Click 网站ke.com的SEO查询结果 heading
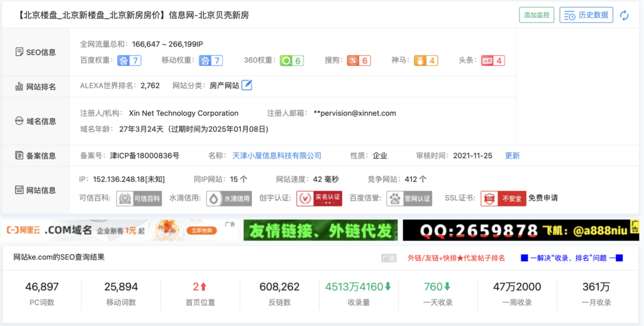Screen dimensions: 644x326 pos(59,257)
